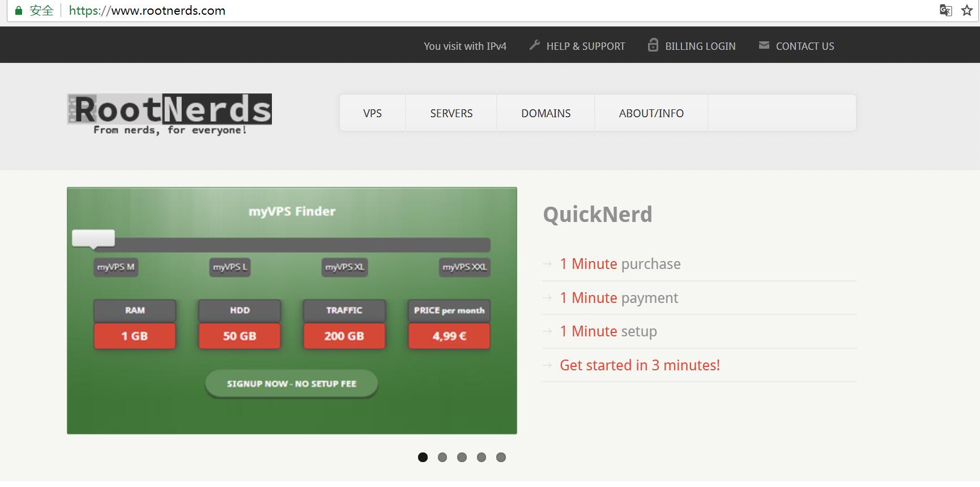Viewport: 980px width, 487px height.
Task: Click the 'You visit with IPv4' text
Action: [465, 46]
